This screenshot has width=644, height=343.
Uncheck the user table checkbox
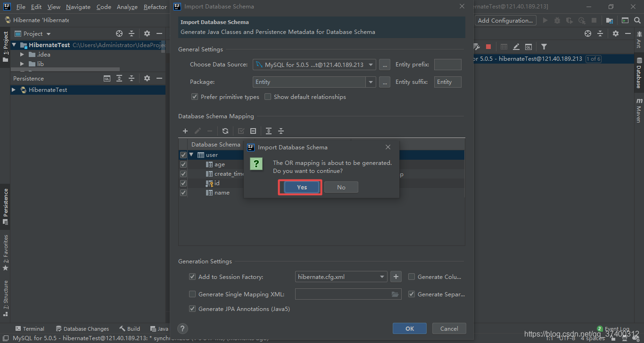point(183,155)
